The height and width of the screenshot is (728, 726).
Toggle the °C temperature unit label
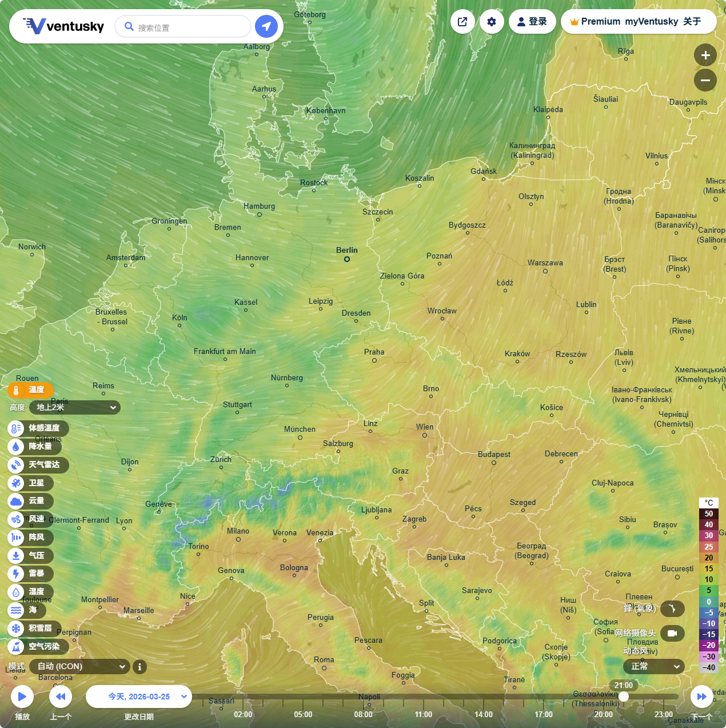pyautogui.click(x=709, y=503)
